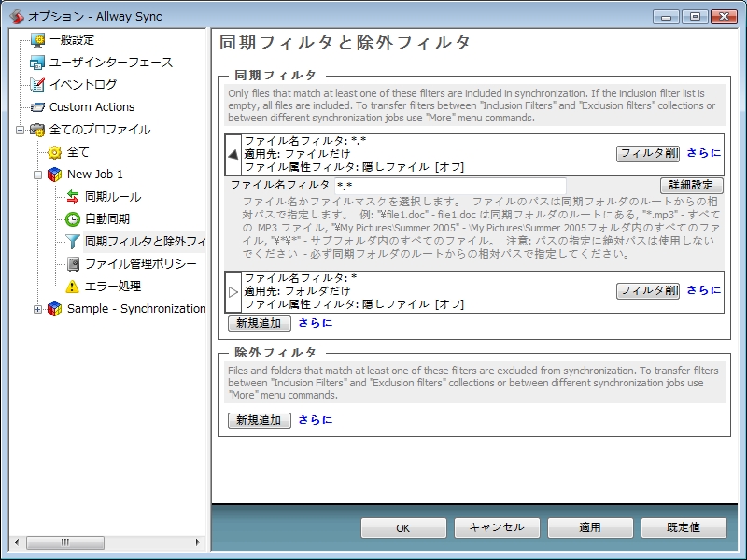The width and height of the screenshot is (747, 560).
Task: Add a new 同期フィルタ with 新規追加
Action: click(x=260, y=323)
